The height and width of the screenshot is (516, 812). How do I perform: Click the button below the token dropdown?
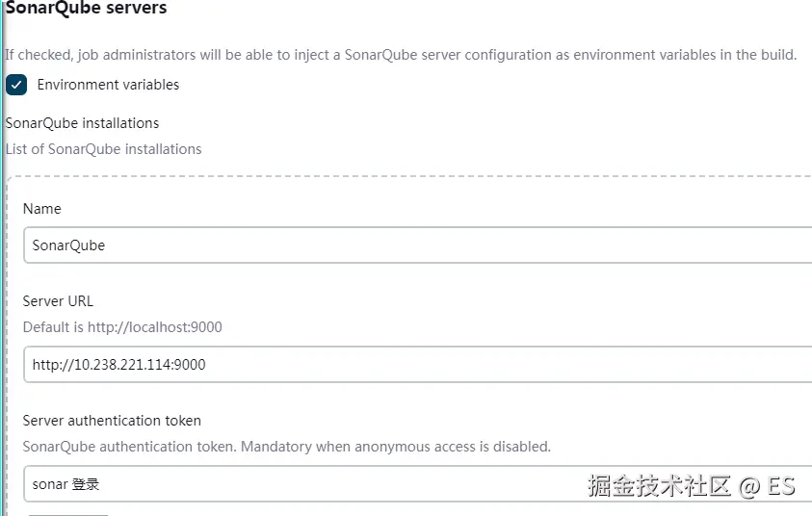tap(67, 513)
